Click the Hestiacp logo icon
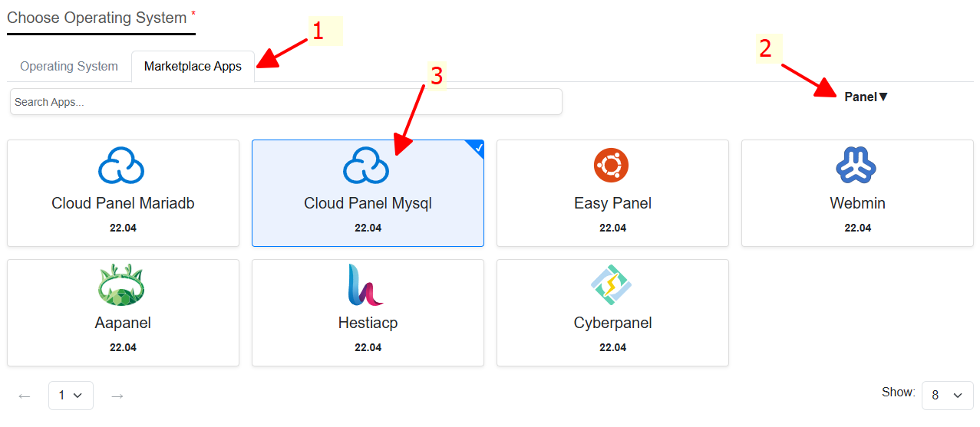This screenshot has height=427, width=980. click(x=365, y=285)
